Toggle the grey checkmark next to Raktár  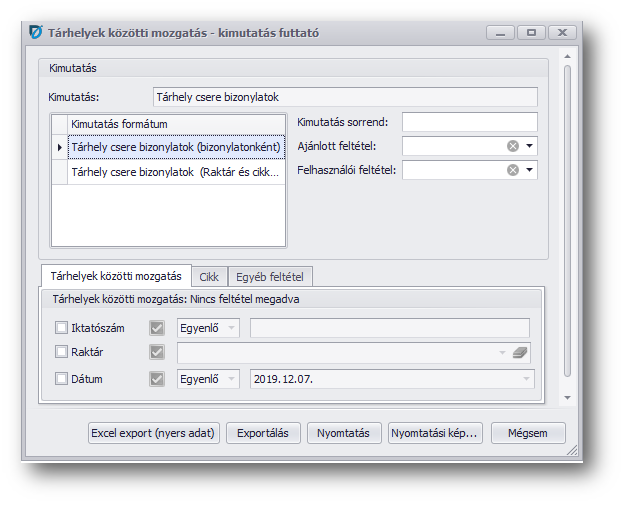(x=157, y=352)
